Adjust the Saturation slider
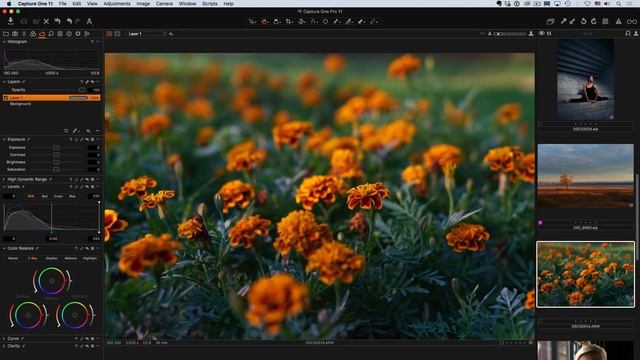 56,169
